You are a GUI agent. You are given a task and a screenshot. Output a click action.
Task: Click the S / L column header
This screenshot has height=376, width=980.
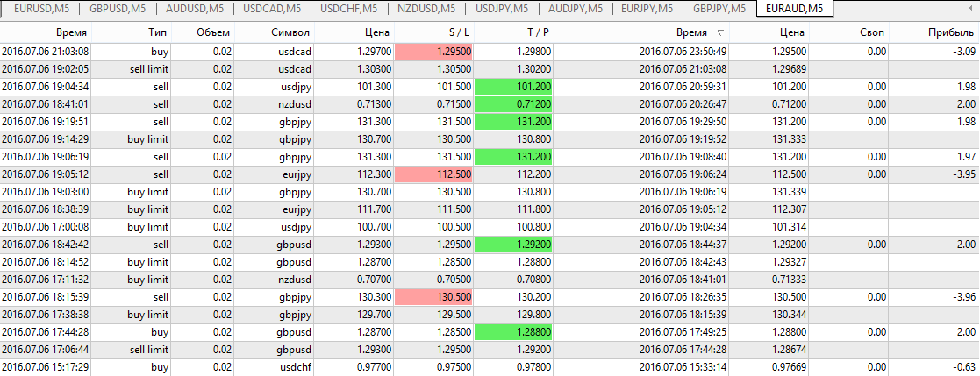point(458,33)
